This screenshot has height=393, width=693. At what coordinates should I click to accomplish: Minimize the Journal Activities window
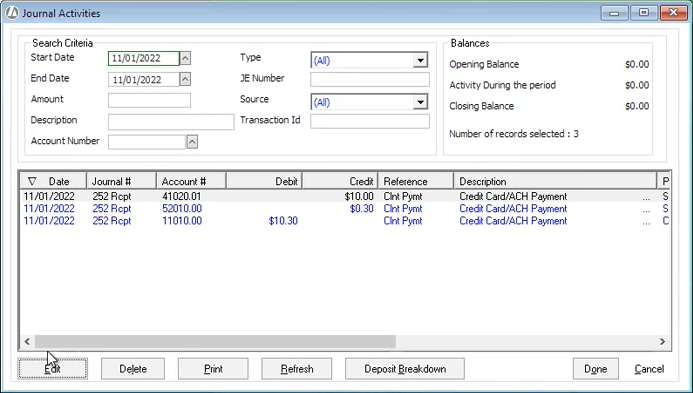tap(614, 13)
